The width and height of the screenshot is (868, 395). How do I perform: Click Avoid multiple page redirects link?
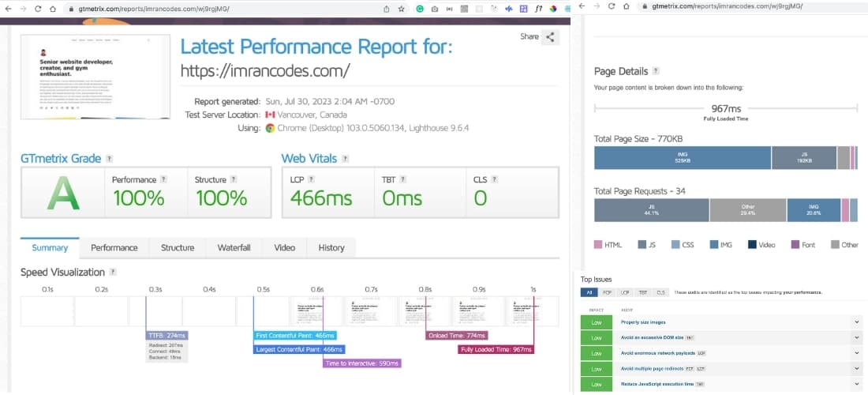[652, 368]
